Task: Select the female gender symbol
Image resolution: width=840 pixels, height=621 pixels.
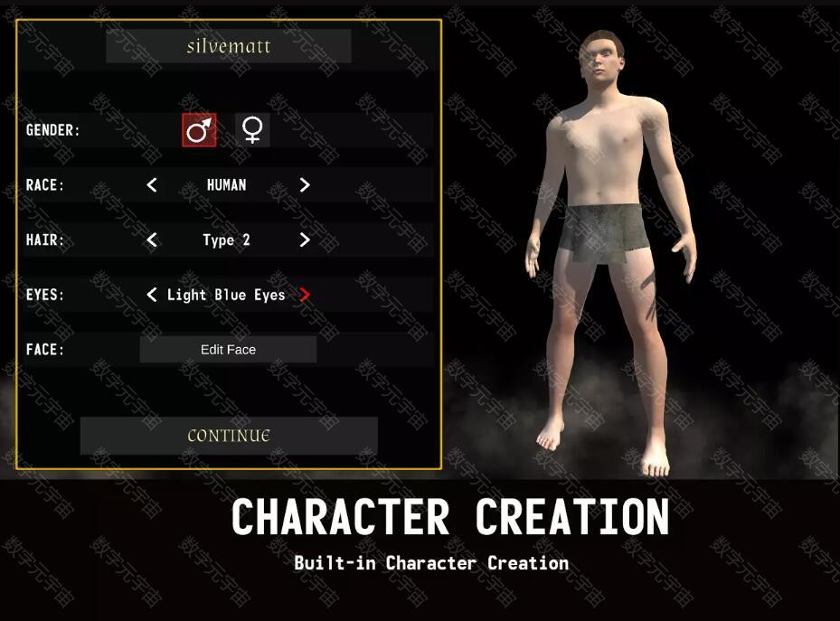Action: point(252,129)
